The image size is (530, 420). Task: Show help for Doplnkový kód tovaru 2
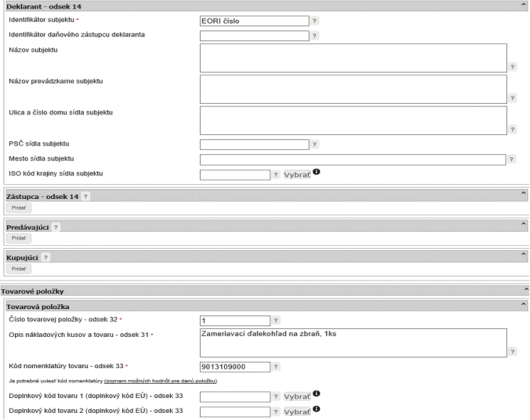[276, 411]
